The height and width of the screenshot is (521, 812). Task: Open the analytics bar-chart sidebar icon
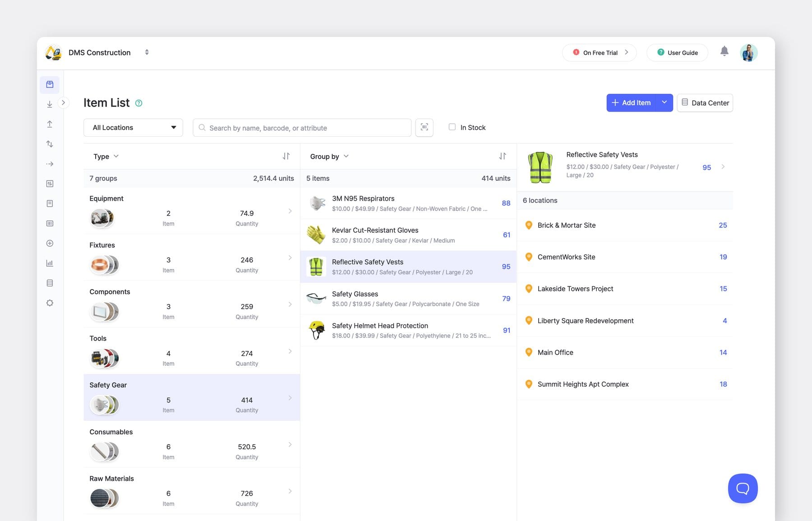50,263
